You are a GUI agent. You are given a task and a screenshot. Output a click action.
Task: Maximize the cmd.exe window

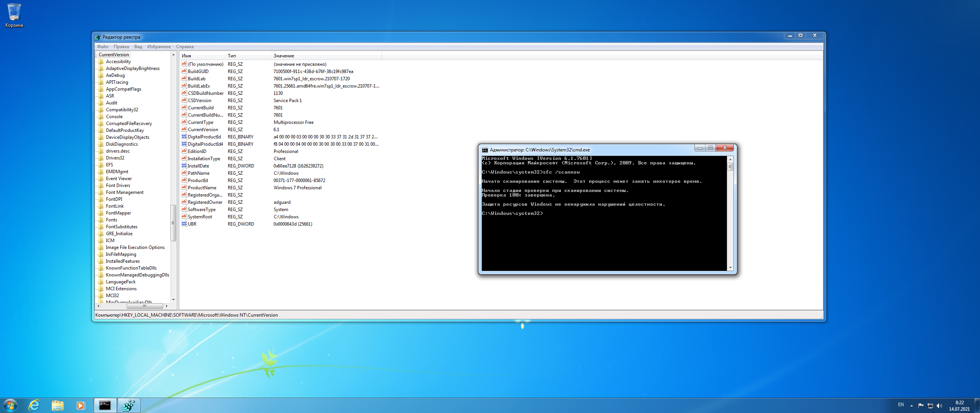710,148
